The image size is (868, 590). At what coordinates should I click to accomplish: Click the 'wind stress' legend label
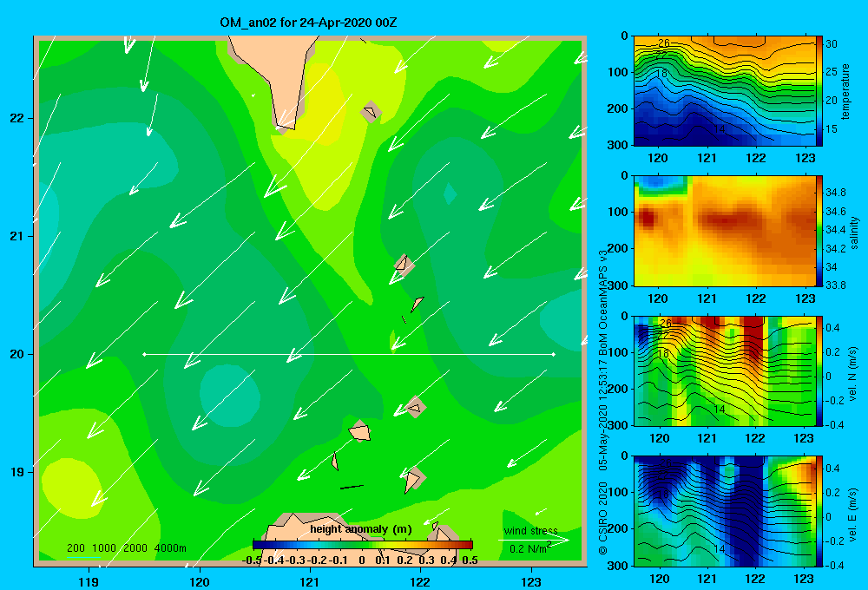pyautogui.click(x=530, y=531)
